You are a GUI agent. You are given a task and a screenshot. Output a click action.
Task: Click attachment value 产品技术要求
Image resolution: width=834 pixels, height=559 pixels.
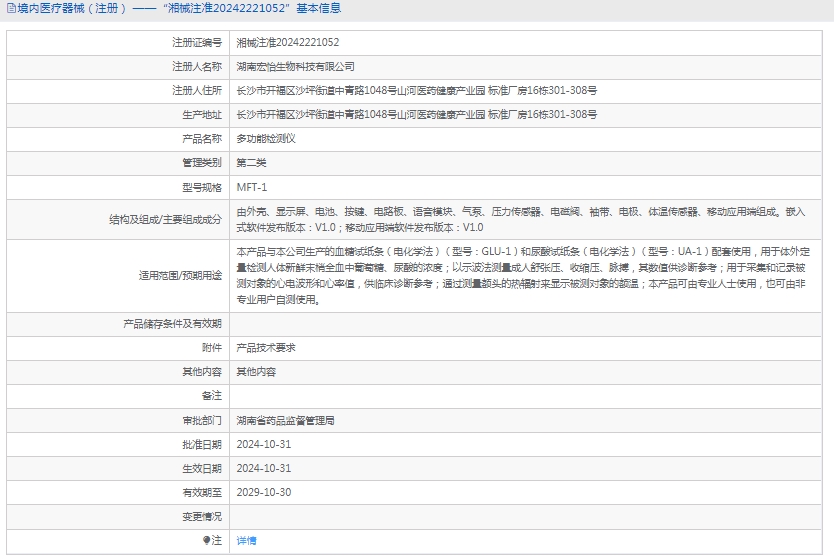coord(265,348)
